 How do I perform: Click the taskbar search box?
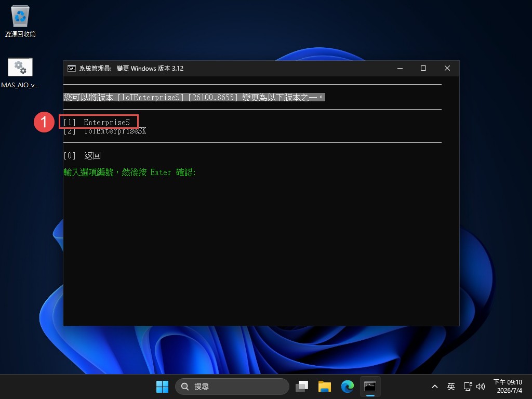[x=232, y=387]
